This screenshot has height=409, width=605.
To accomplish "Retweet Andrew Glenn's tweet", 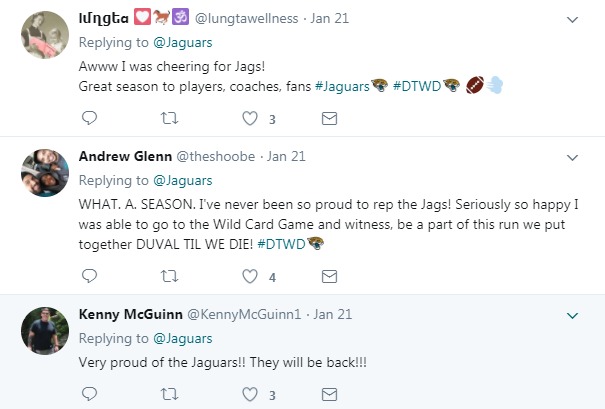I will (x=169, y=276).
